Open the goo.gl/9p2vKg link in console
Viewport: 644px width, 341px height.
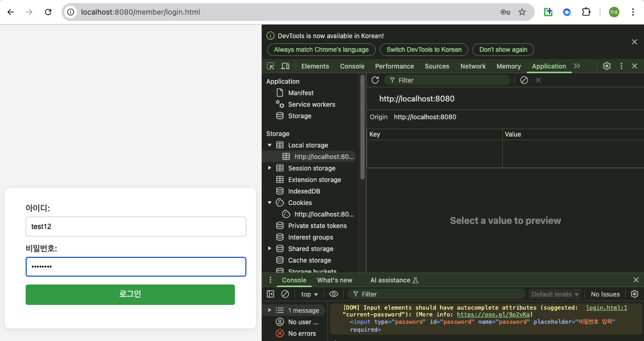coord(494,315)
